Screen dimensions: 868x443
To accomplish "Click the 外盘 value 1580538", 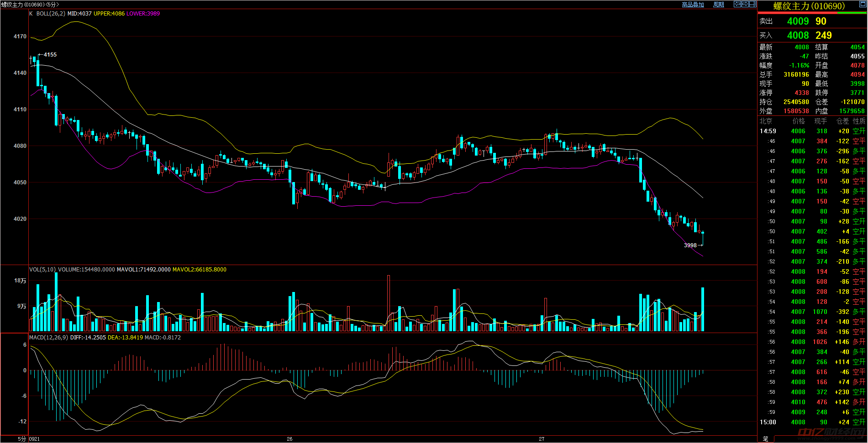I will tap(796, 111).
